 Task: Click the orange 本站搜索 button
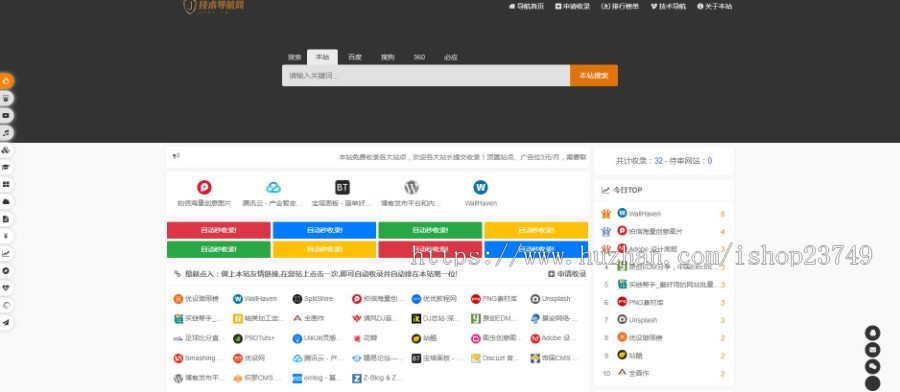[x=593, y=75]
